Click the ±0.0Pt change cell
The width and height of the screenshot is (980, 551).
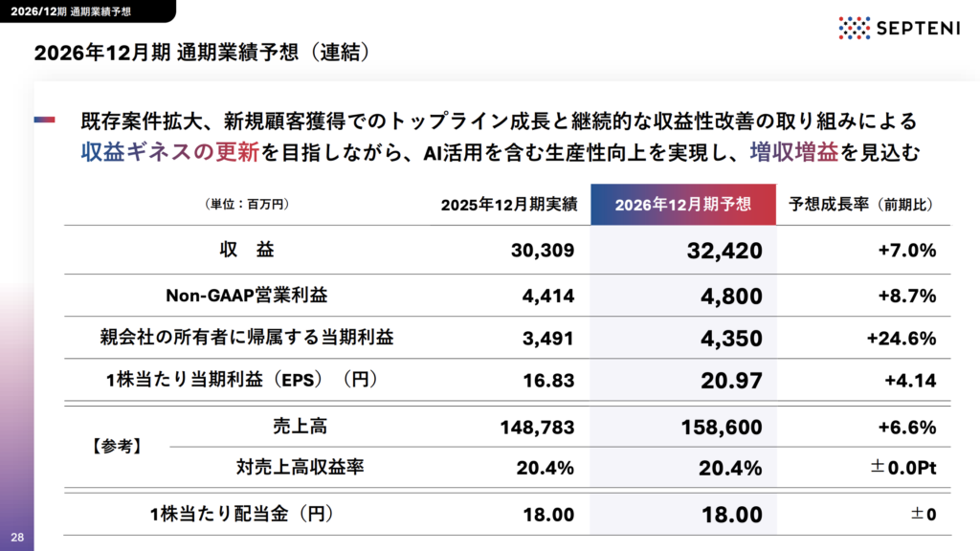903,467
